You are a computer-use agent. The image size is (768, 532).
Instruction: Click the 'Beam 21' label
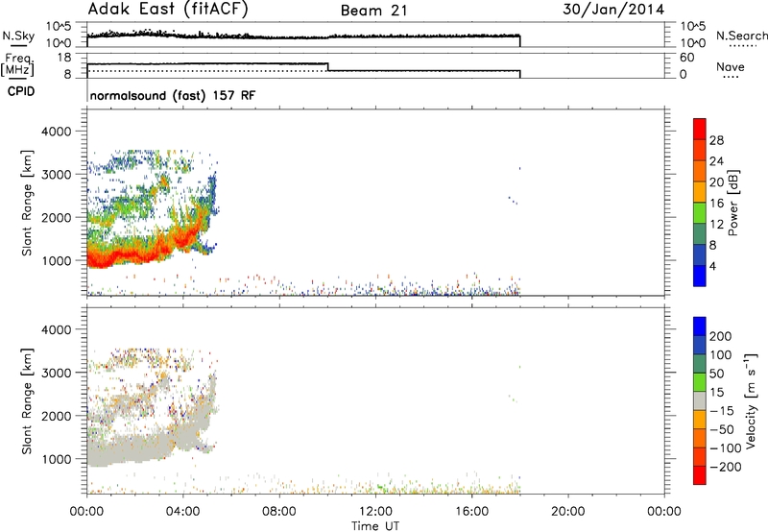click(373, 11)
